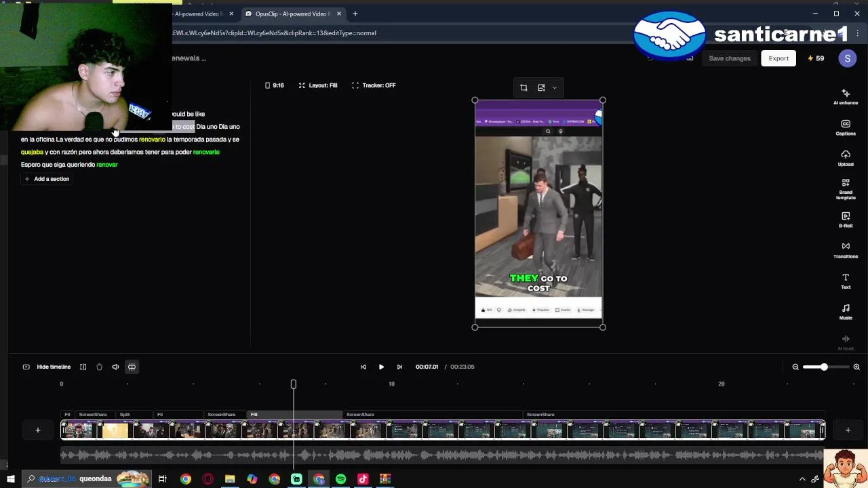Open Task View from the taskbar
Viewport: 868px width, 488px height.
(x=163, y=479)
